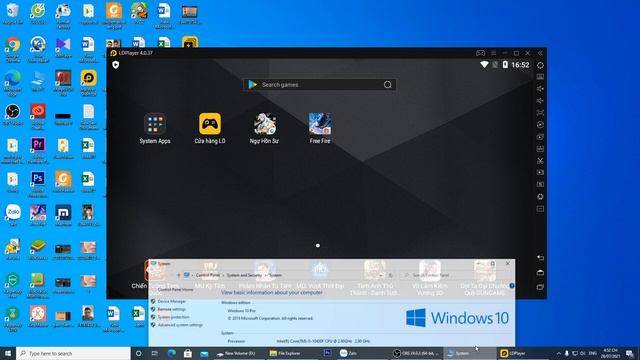Viewport: 640px width, 360px height.
Task: Click the scissors screenshot icon in sidebar
Action: 540,161
